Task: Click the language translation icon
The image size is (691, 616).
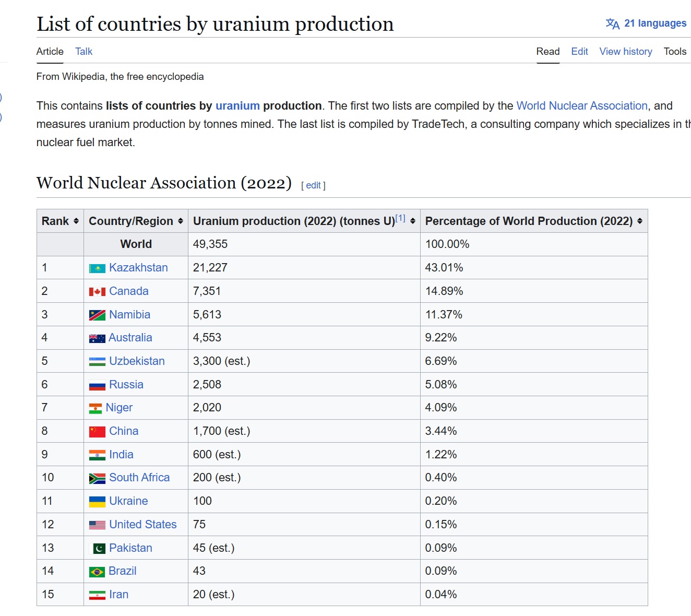Action: [x=613, y=23]
